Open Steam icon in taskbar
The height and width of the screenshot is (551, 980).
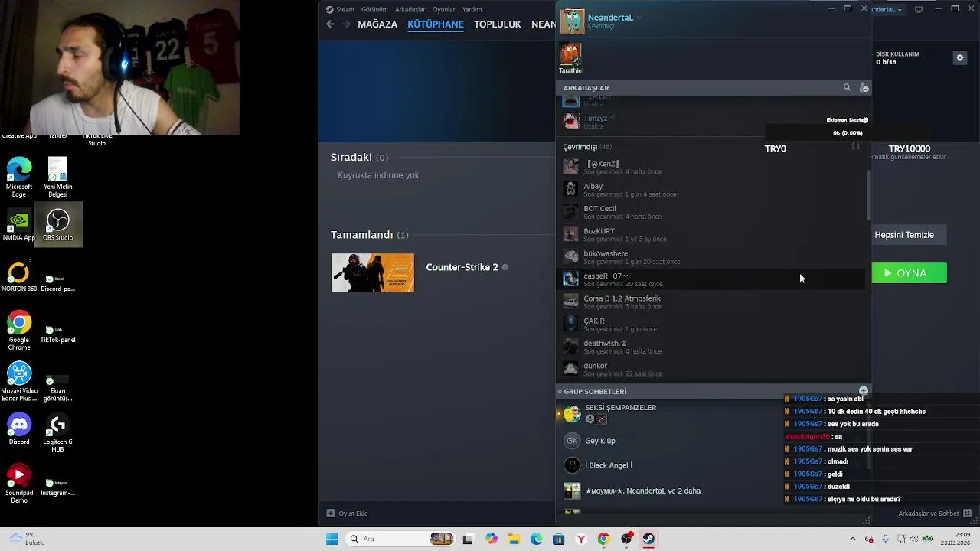(x=648, y=539)
